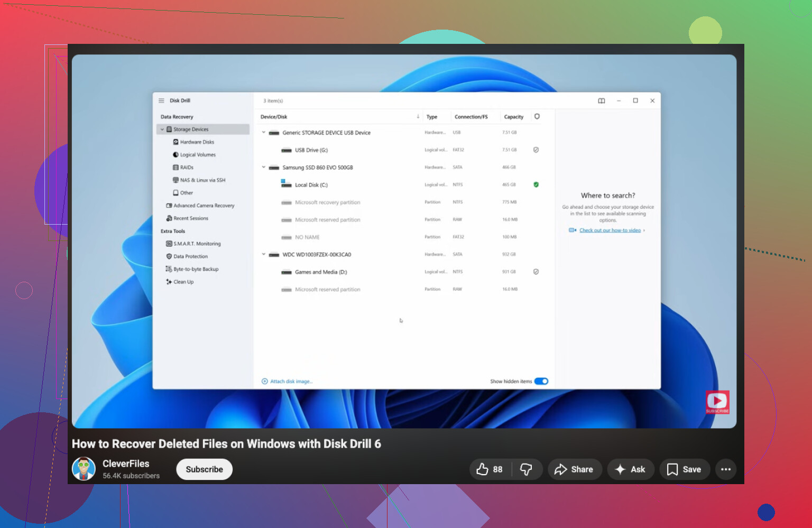Open Advanced Camera Recovery
Screen dimensions: 812x528
200,206
